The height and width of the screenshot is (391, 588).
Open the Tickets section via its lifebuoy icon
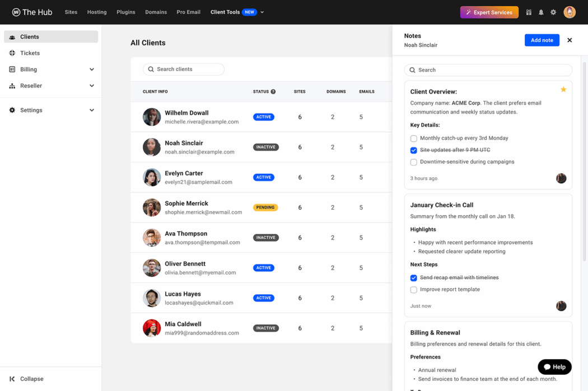[x=12, y=53]
